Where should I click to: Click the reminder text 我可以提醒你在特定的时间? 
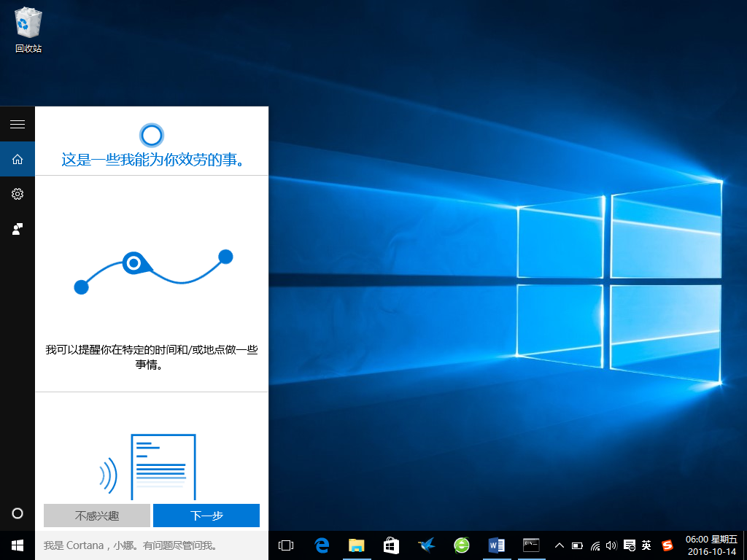click(x=152, y=357)
